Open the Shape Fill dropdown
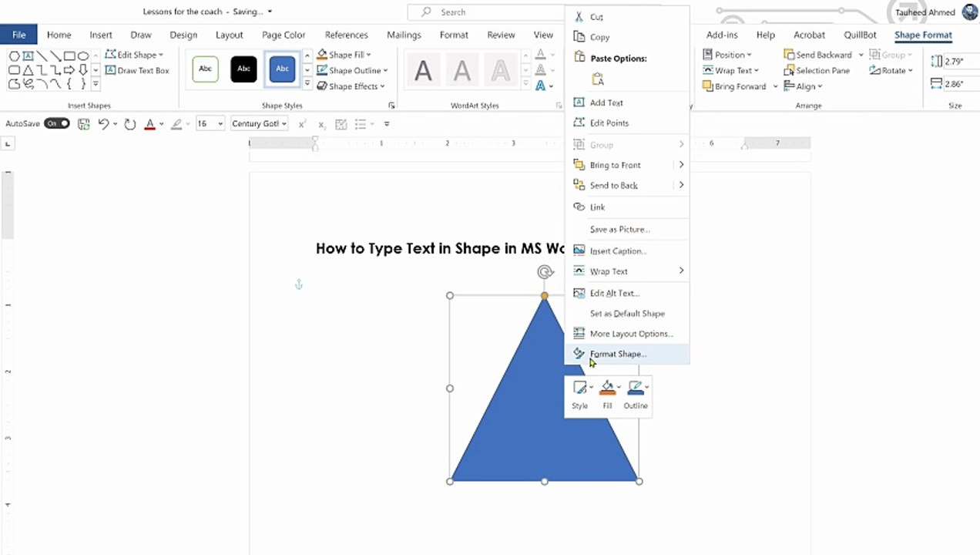The image size is (980, 555). [344, 55]
